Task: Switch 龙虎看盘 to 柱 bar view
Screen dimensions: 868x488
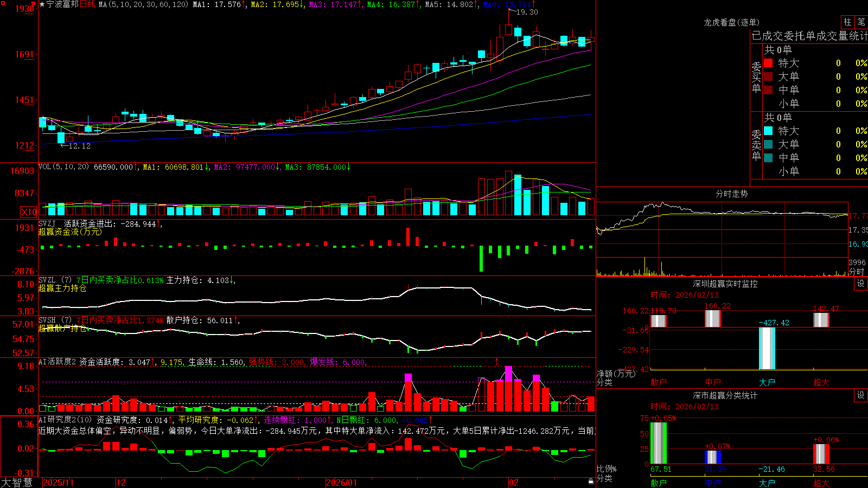Action: (847, 22)
